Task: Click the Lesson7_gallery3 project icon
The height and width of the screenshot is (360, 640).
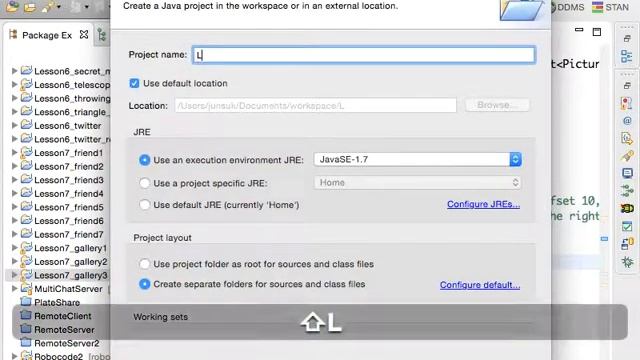Action: click(x=26, y=275)
